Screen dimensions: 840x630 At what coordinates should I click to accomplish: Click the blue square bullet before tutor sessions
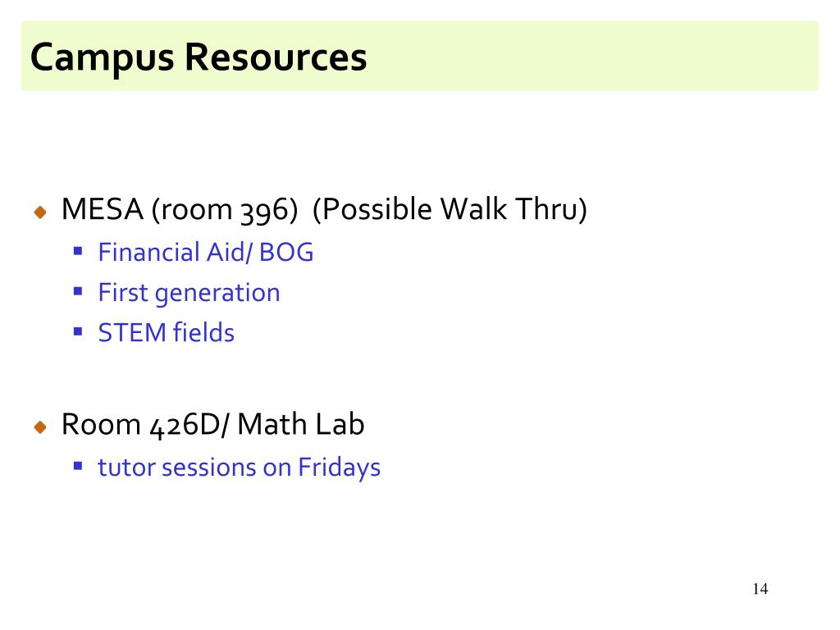tap(78, 466)
